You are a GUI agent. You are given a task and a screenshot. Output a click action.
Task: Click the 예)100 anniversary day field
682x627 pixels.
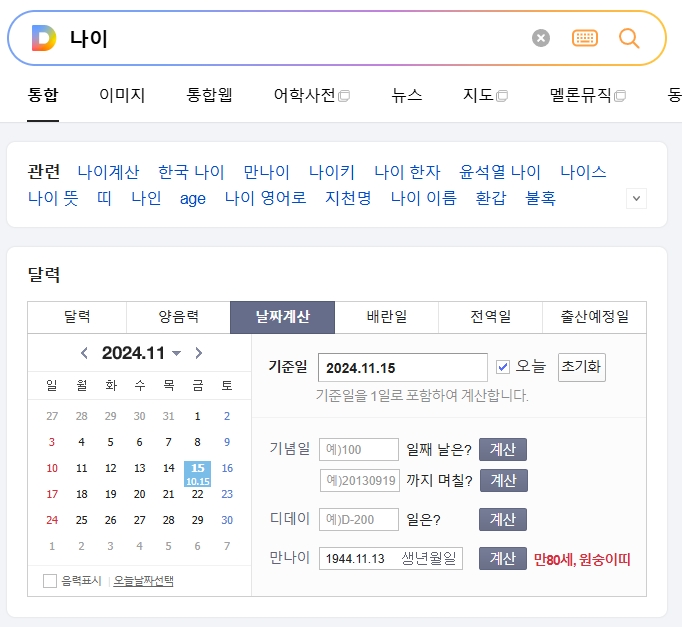(359, 449)
